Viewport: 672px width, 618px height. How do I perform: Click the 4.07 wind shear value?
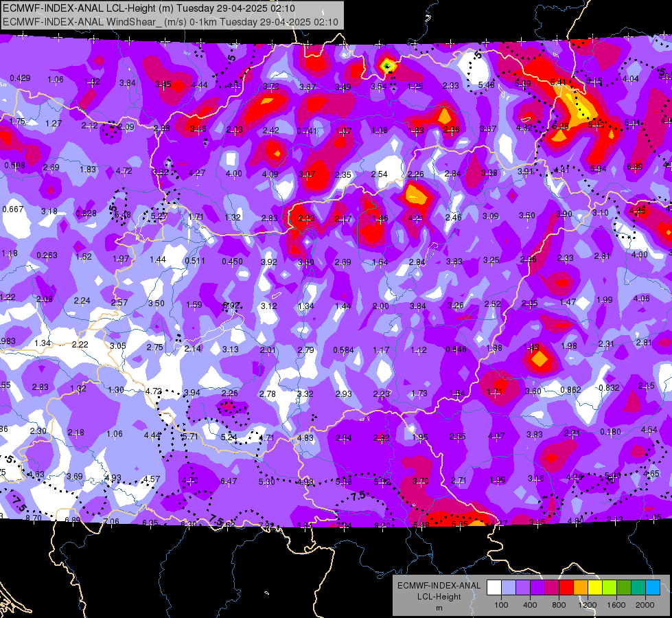pyautogui.click(x=496, y=436)
